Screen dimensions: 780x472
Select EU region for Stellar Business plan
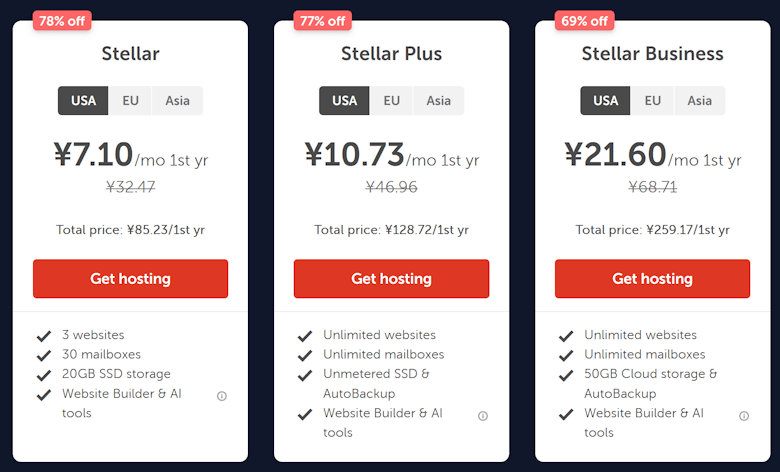pyautogui.click(x=653, y=101)
